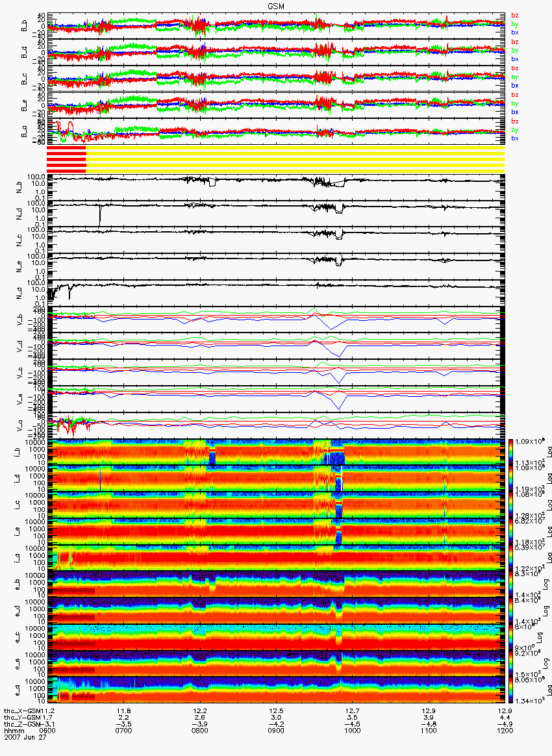The width and height of the screenshot is (552, 756).
Task: Click the bx legend label beside the B_b panel
Action: coord(514,32)
